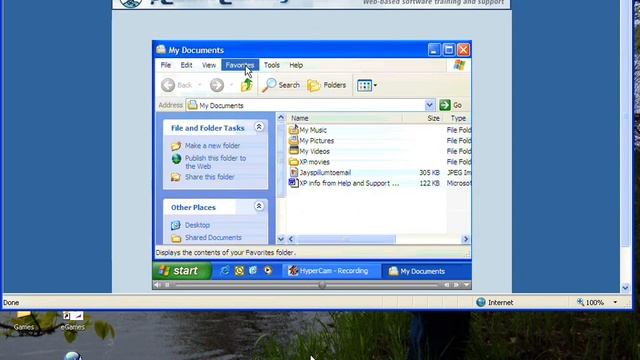
Task: Collapse the Other Places panel
Action: tap(259, 206)
